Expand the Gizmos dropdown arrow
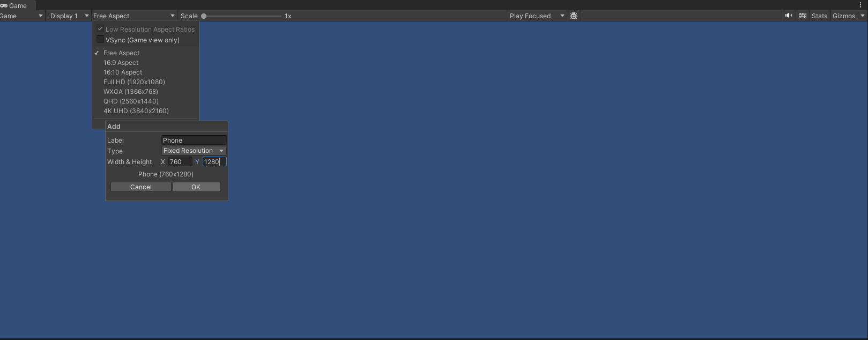 coord(863,16)
